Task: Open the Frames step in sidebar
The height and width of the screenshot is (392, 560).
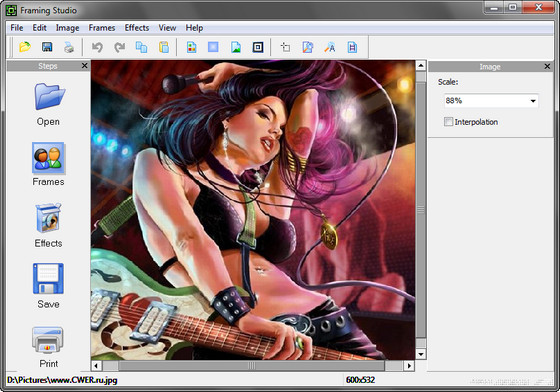Action: coord(48,164)
